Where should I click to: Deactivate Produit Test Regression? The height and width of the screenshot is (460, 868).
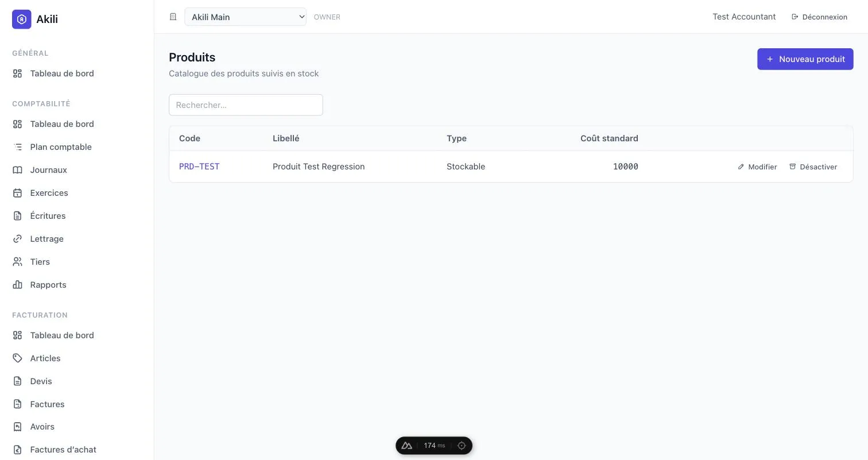coord(813,167)
